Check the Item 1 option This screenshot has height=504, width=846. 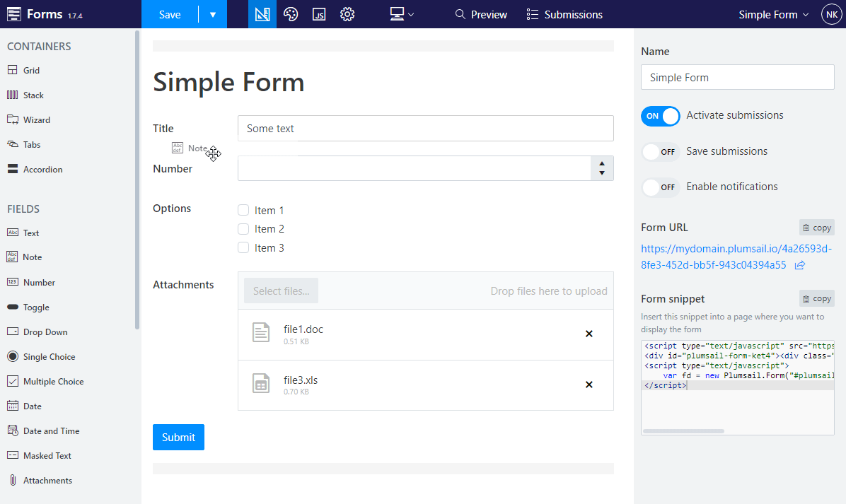pyautogui.click(x=243, y=210)
